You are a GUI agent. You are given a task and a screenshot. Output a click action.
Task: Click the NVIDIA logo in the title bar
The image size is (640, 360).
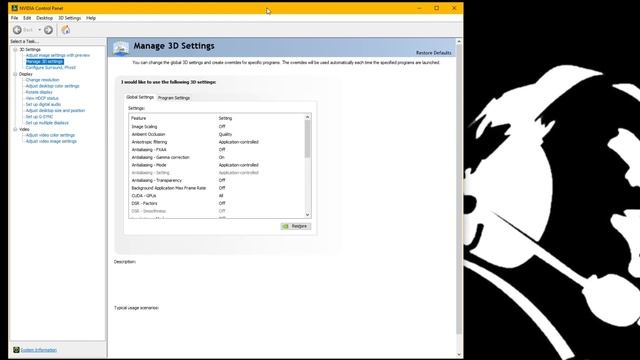click(15, 8)
